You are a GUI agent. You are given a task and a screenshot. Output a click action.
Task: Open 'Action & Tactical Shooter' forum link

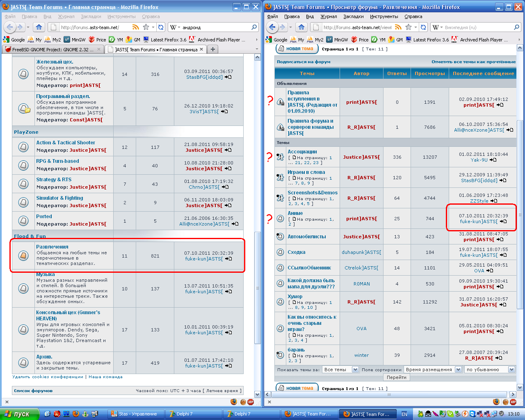point(66,143)
